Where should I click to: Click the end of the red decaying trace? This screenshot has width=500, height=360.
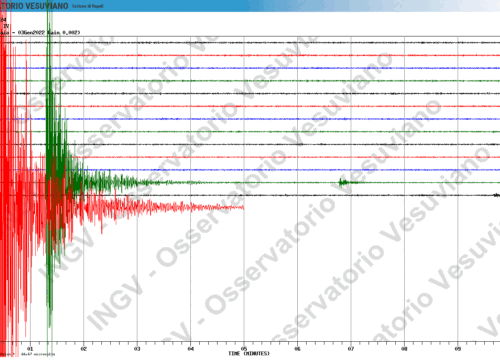[243, 208]
